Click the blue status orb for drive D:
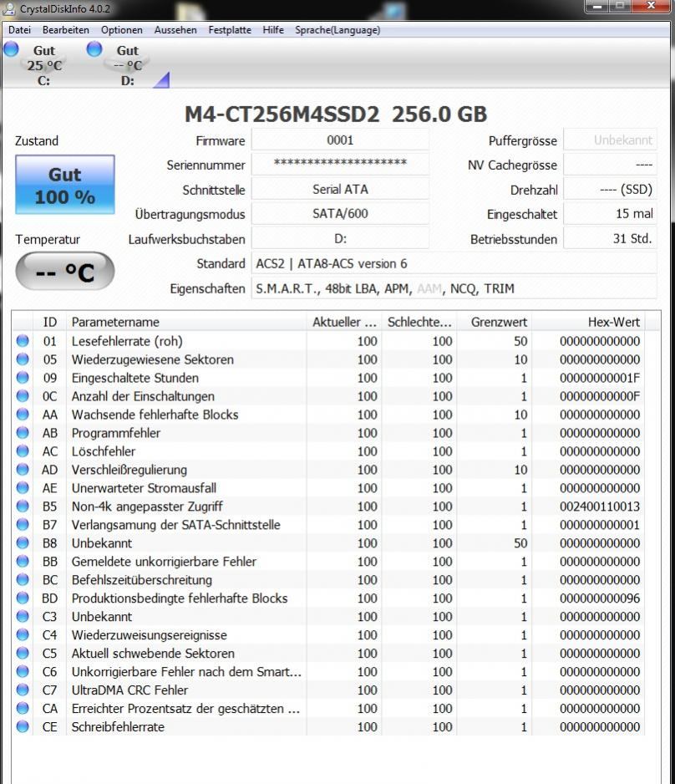 [x=94, y=49]
